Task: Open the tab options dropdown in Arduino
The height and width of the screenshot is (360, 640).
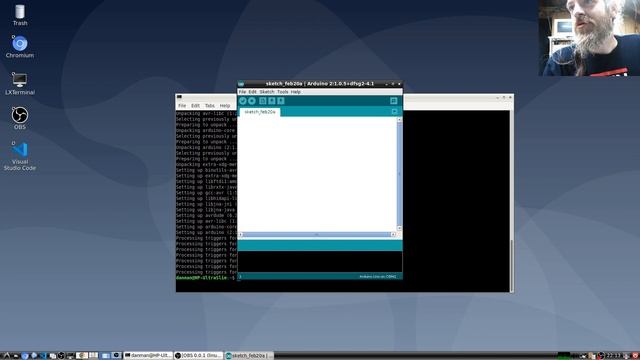Action: click(x=394, y=111)
